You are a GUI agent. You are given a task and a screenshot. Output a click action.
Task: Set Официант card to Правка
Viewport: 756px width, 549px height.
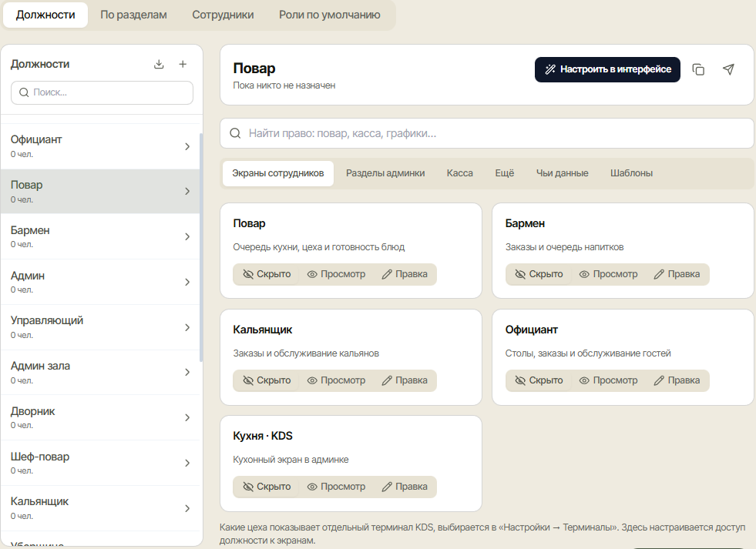pyautogui.click(x=677, y=380)
